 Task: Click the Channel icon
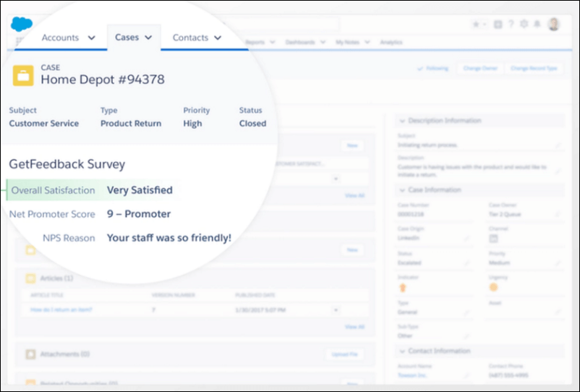tap(493, 239)
